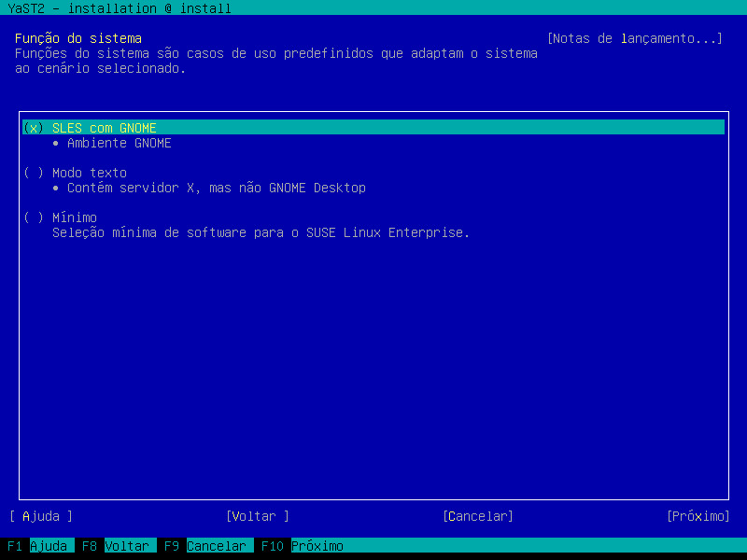The width and height of the screenshot is (747, 560).
Task: Click the Cancelar dialog button
Action: point(478,516)
